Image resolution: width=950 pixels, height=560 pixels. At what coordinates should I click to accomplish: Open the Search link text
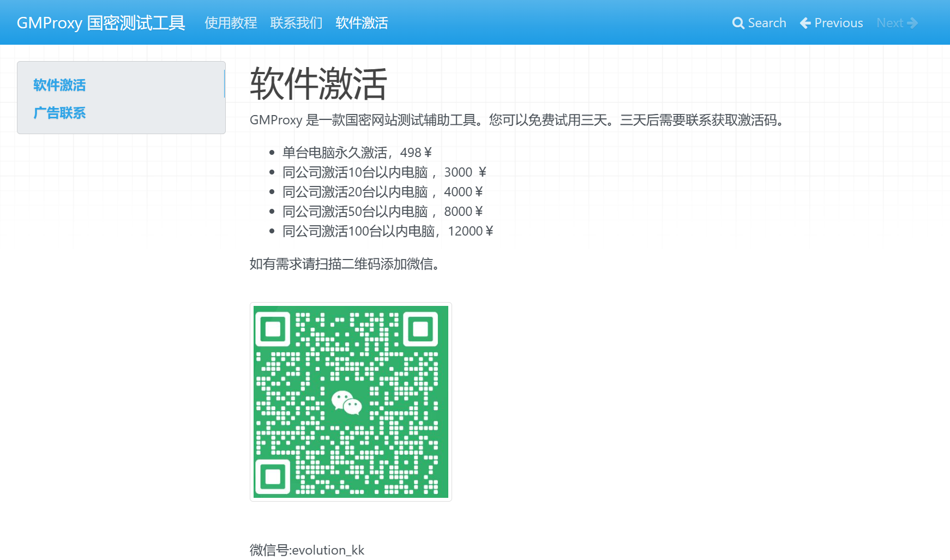point(767,23)
